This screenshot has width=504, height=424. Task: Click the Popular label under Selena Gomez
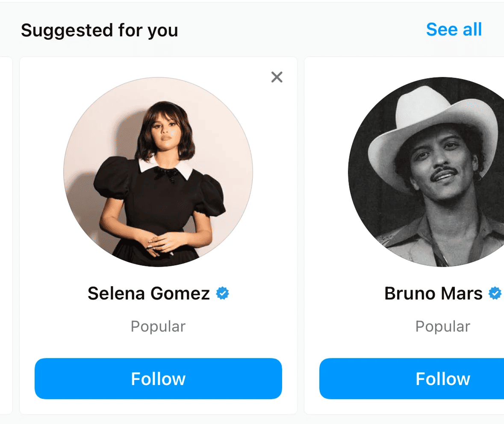click(158, 326)
